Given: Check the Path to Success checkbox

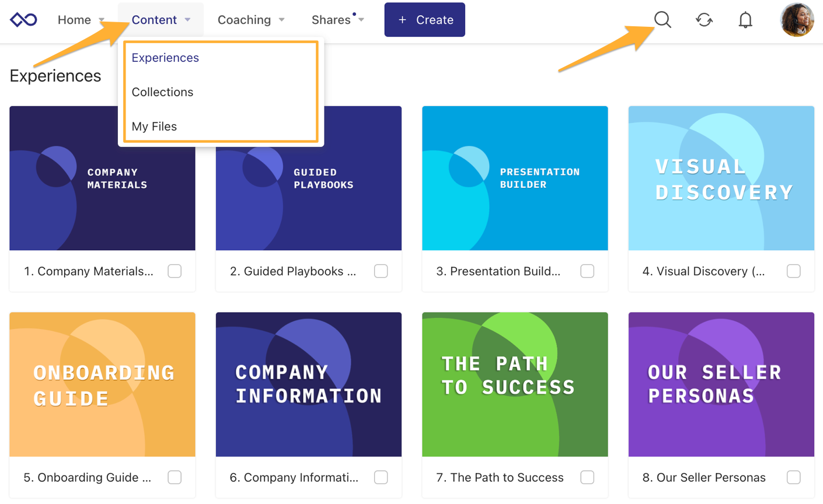Looking at the screenshot, I should click(x=587, y=477).
